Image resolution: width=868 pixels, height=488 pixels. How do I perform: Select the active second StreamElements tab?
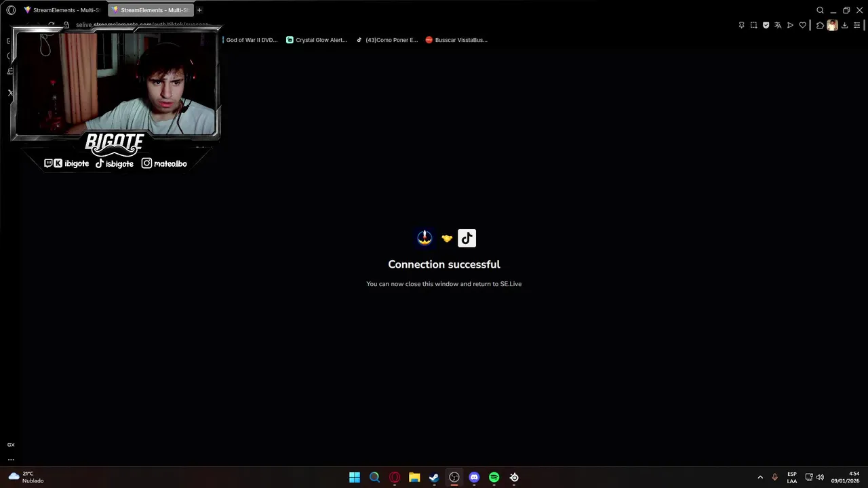pos(151,10)
